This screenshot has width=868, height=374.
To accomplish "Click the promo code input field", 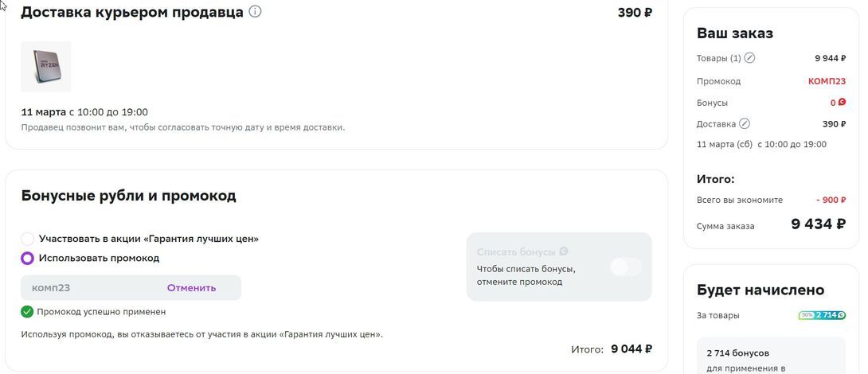I will coord(88,288).
